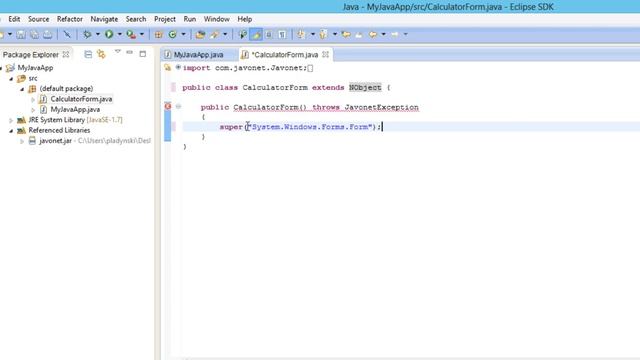This screenshot has height=360, width=640.
Task: Click the Back navigation arrow icon
Action: 373,35
